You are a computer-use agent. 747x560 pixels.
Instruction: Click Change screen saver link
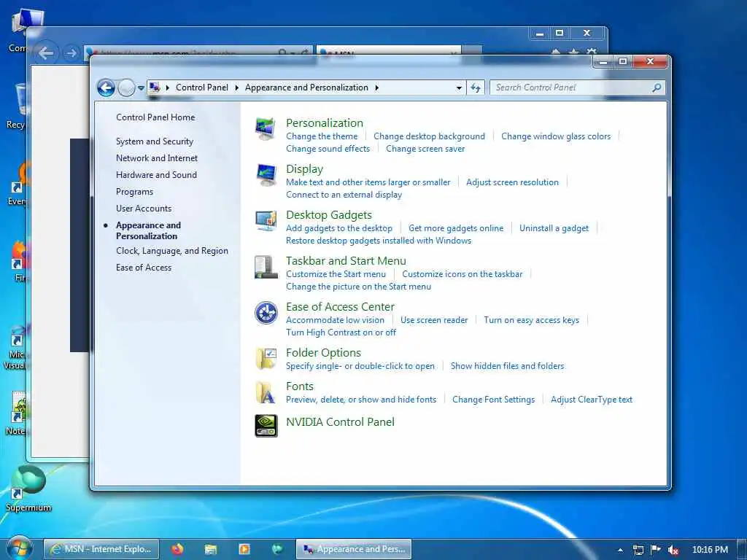[x=425, y=149]
